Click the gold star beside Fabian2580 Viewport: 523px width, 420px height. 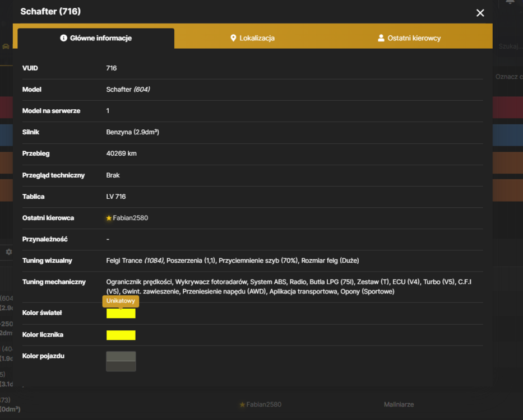point(109,218)
